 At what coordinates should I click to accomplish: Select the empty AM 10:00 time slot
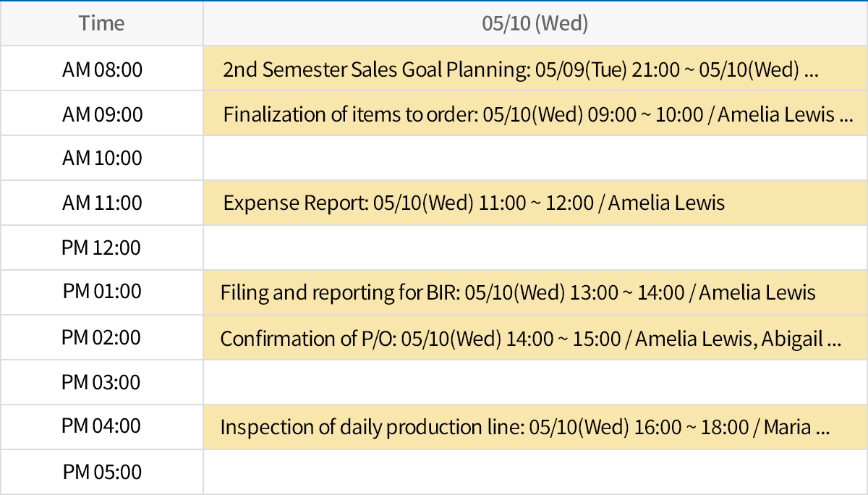coord(535,158)
